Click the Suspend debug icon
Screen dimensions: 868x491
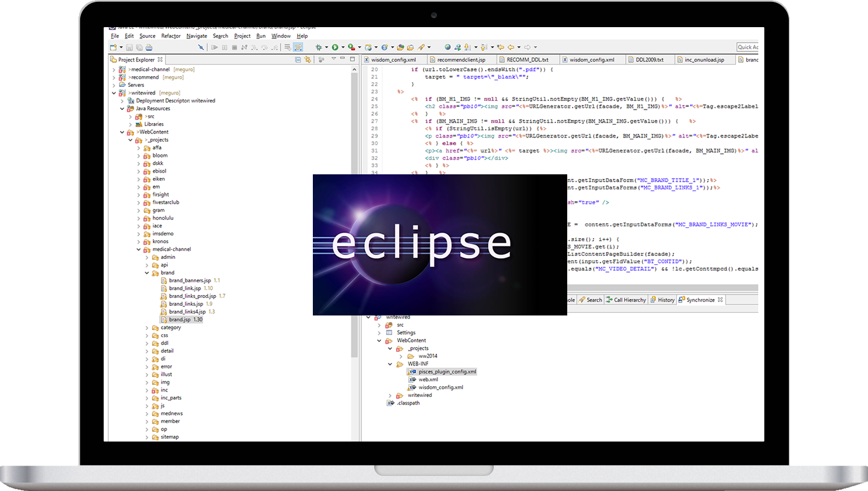click(x=225, y=47)
